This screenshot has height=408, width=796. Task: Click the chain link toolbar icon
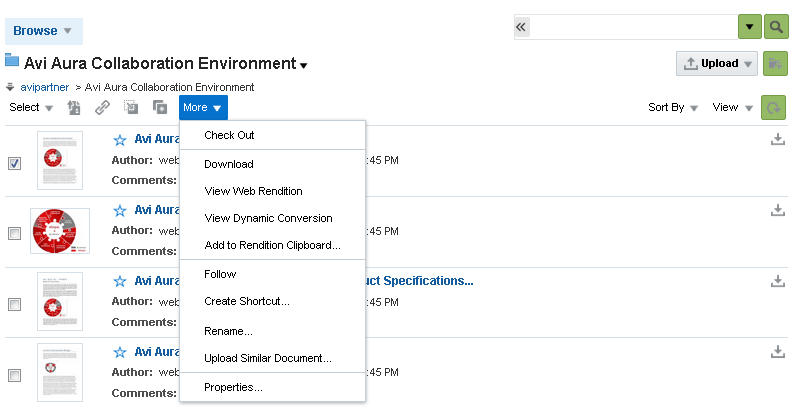tap(102, 108)
